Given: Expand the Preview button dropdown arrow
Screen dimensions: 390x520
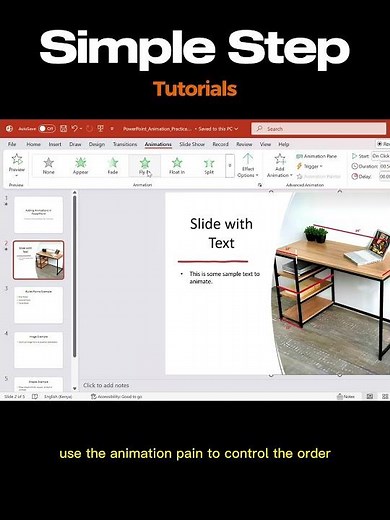Looking at the screenshot, I should [17, 175].
